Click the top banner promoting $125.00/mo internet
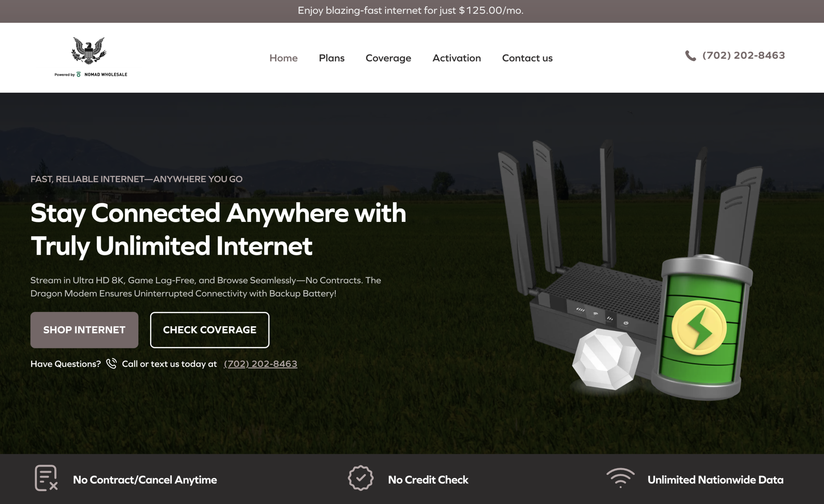824x504 pixels. coord(411,11)
